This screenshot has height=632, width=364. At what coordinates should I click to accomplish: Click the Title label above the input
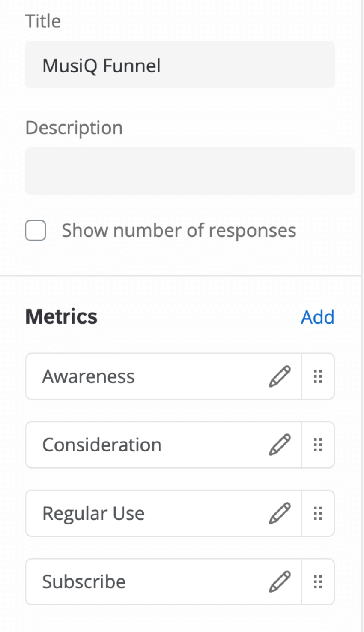[x=43, y=21]
